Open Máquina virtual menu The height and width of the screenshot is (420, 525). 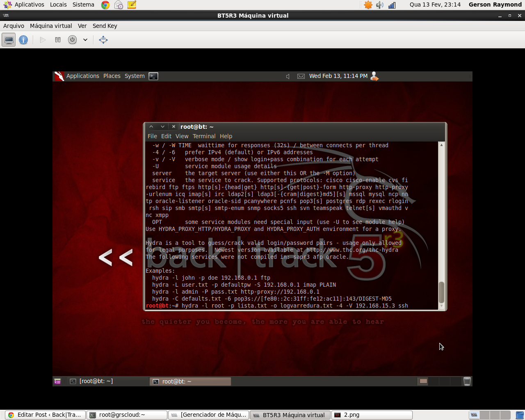[x=51, y=26]
